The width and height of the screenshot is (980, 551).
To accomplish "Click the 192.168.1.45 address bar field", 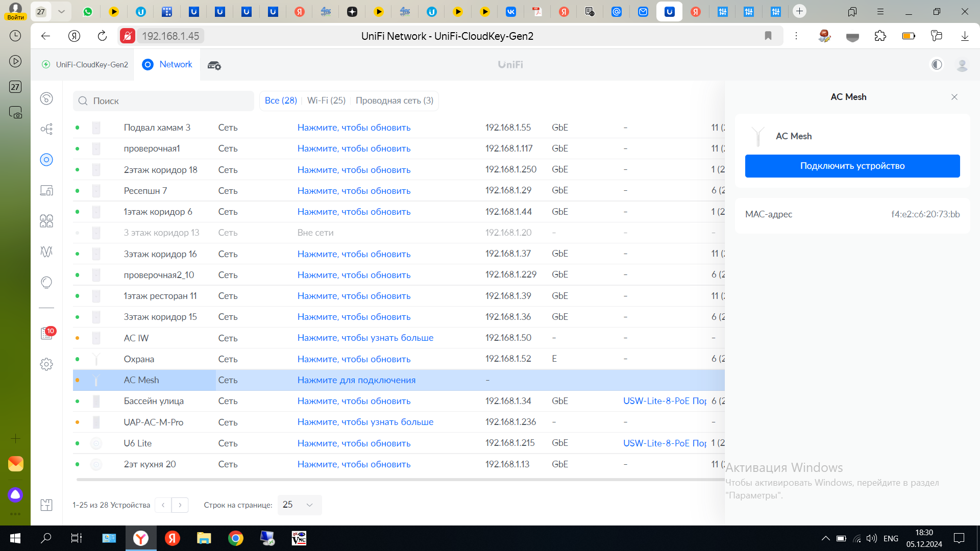I will coord(170,36).
